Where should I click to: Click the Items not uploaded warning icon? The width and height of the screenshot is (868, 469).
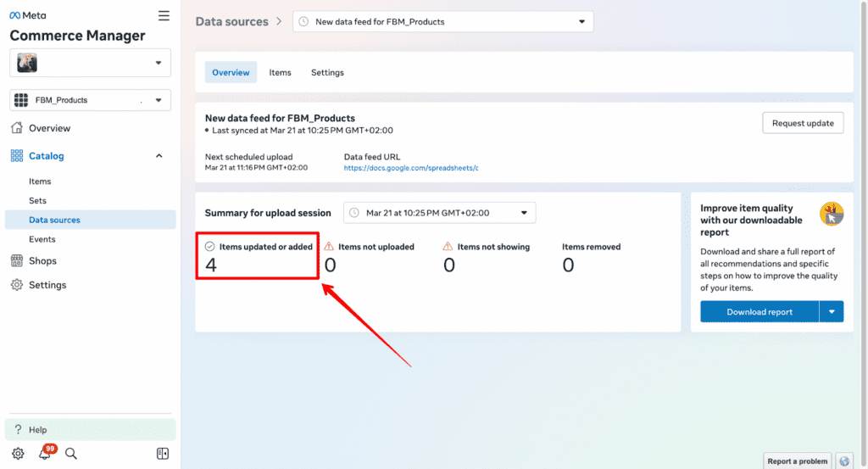point(329,247)
